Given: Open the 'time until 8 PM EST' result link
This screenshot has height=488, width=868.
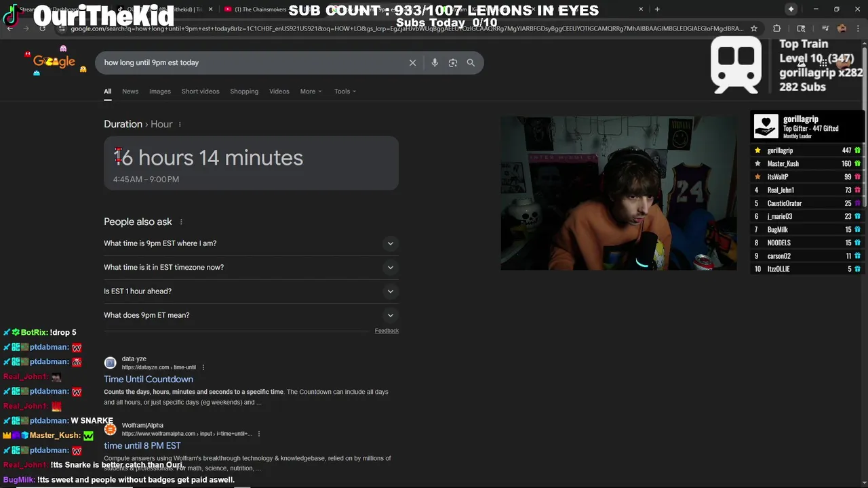Looking at the screenshot, I should (x=142, y=446).
